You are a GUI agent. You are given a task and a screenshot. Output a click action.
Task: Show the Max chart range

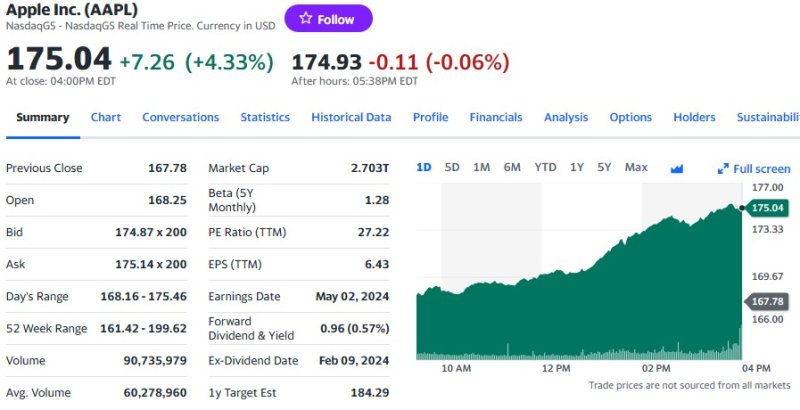[x=636, y=167]
